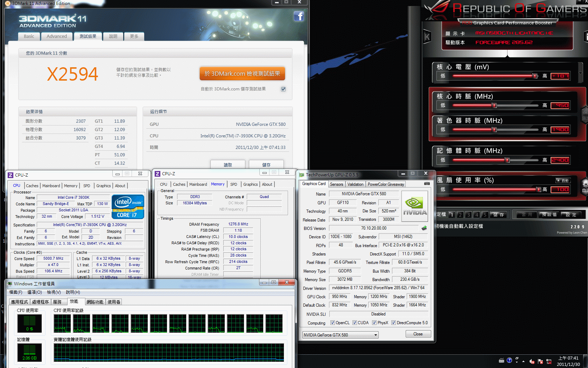Switch to 處理程序 tab in Task Manager
The width and height of the screenshot is (588, 368).
(x=40, y=302)
